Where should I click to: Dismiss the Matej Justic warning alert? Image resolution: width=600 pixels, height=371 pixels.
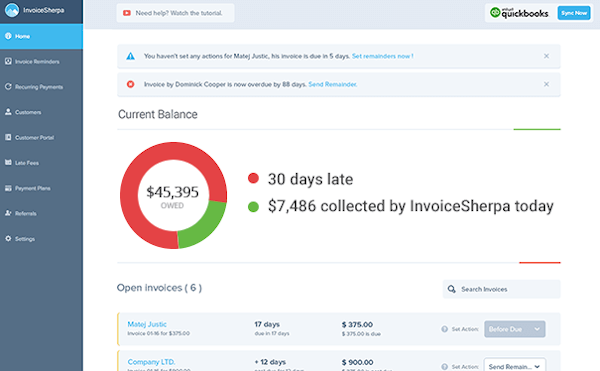coord(546,56)
